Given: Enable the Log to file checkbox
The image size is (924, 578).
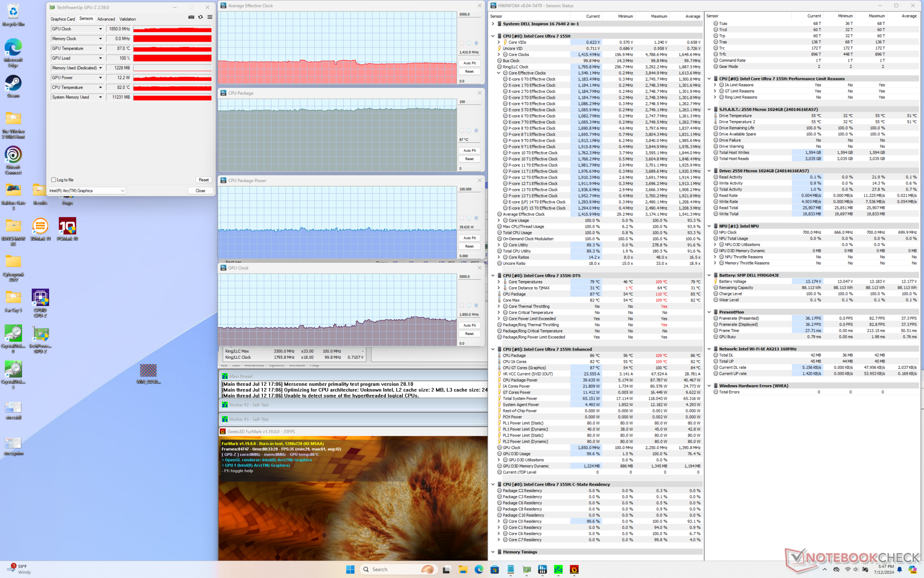Looking at the screenshot, I should click(x=54, y=180).
